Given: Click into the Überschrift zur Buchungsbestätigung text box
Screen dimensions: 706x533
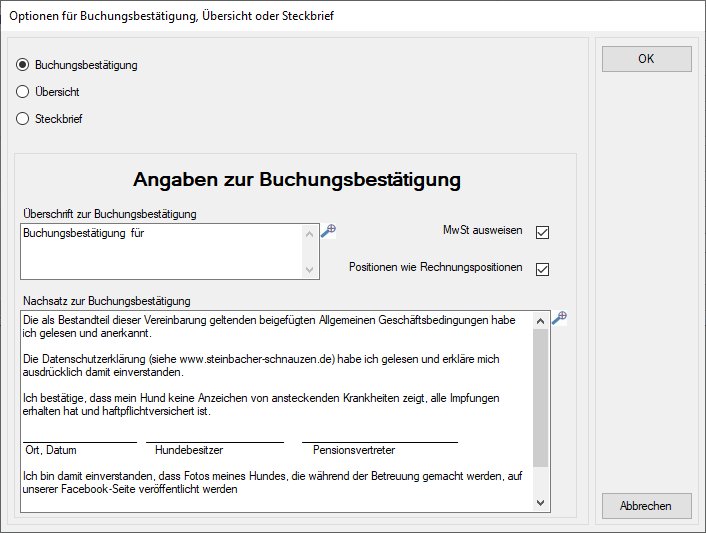Looking at the screenshot, I should click(160, 250).
